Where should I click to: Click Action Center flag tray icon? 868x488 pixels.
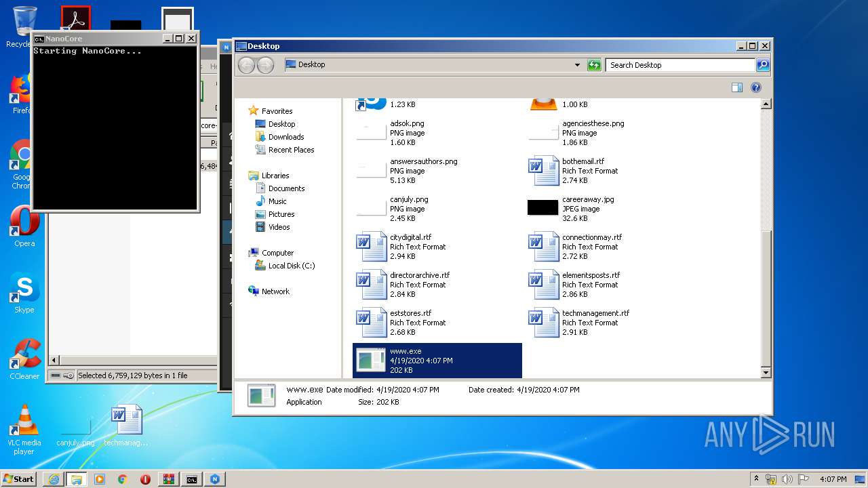pyautogui.click(x=804, y=479)
